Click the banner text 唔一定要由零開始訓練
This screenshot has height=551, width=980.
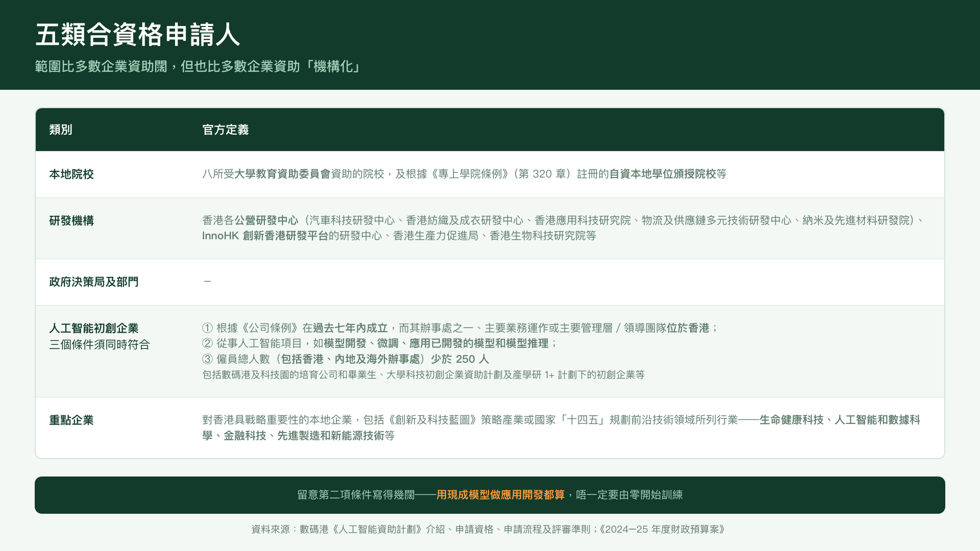(x=629, y=495)
